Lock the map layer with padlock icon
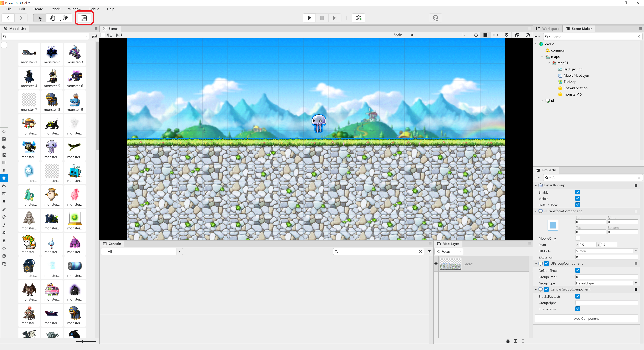The height and width of the screenshot is (350, 644). (508, 341)
